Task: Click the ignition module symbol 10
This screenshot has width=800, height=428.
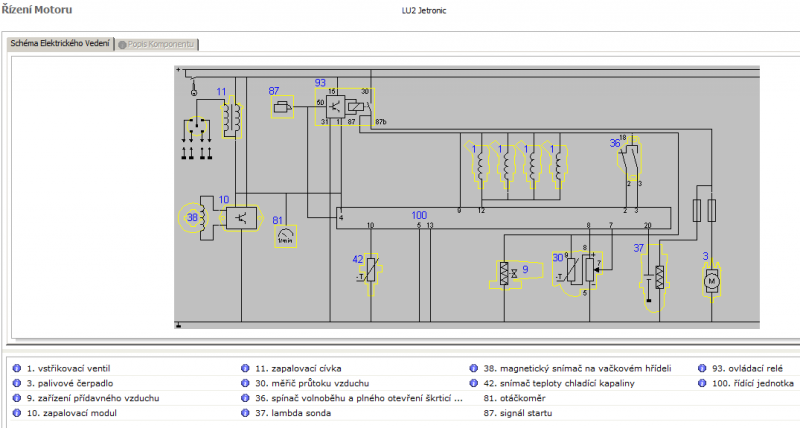Action: click(x=240, y=216)
